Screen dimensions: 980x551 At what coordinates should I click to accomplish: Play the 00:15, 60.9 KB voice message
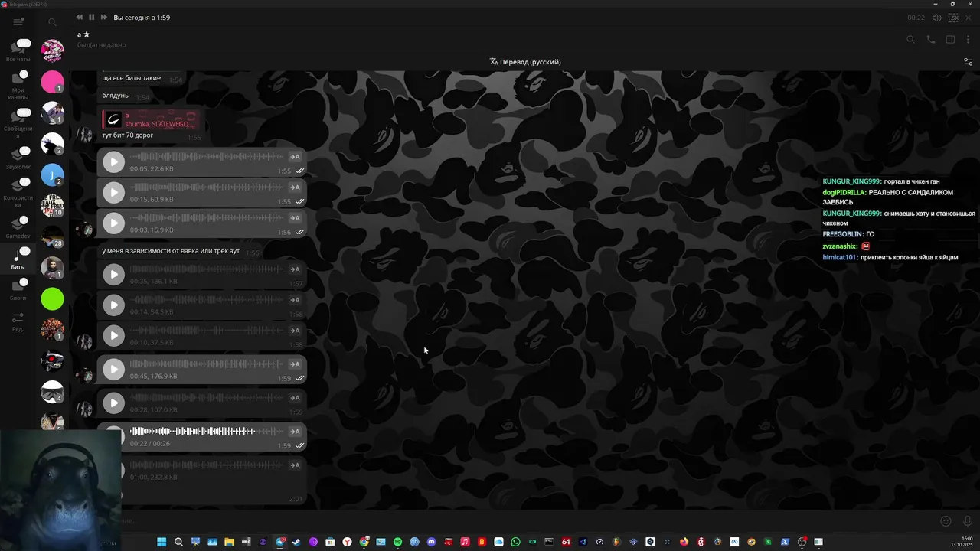113,192
